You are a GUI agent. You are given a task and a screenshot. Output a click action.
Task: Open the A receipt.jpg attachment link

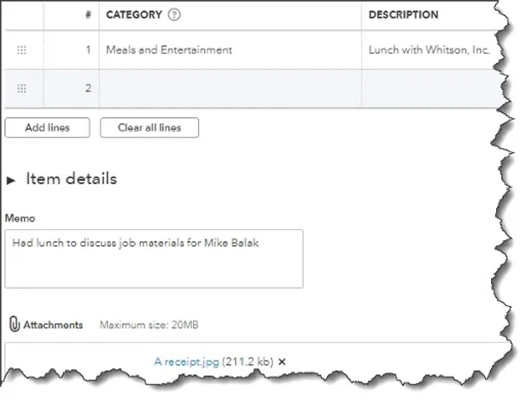pyautogui.click(x=187, y=362)
